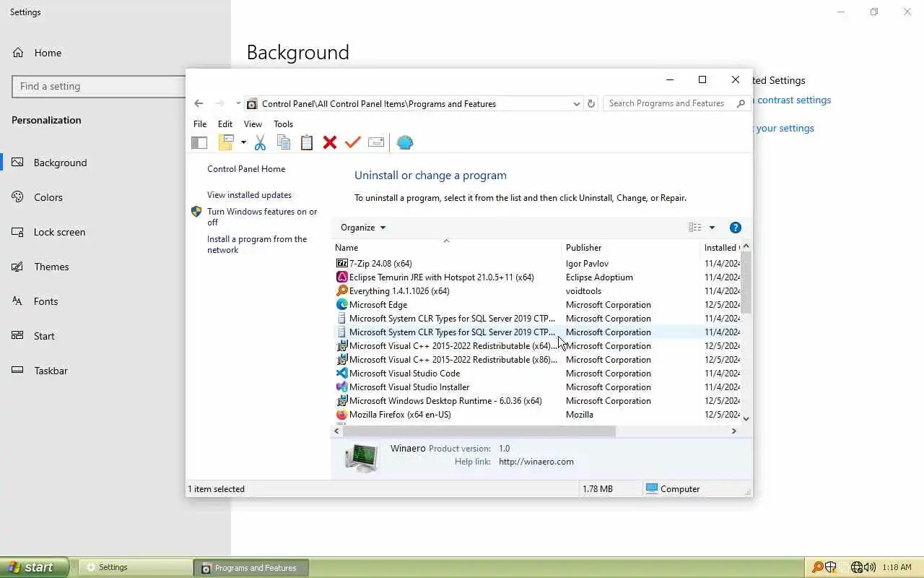Click the volume speaker tray icon

(x=870, y=567)
